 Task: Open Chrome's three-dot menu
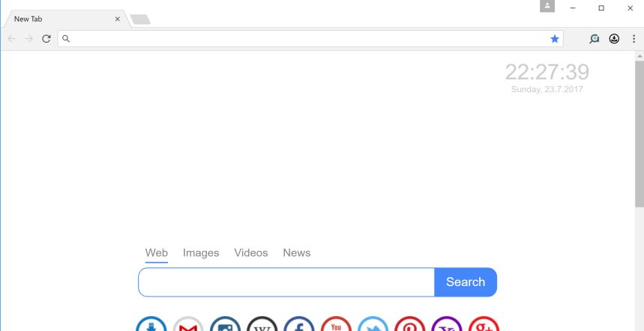coord(634,39)
